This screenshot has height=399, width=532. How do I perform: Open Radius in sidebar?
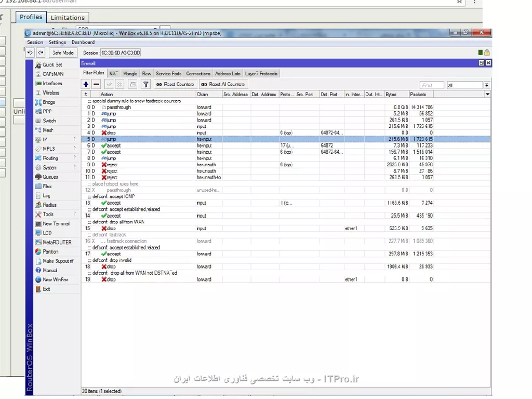(49, 205)
